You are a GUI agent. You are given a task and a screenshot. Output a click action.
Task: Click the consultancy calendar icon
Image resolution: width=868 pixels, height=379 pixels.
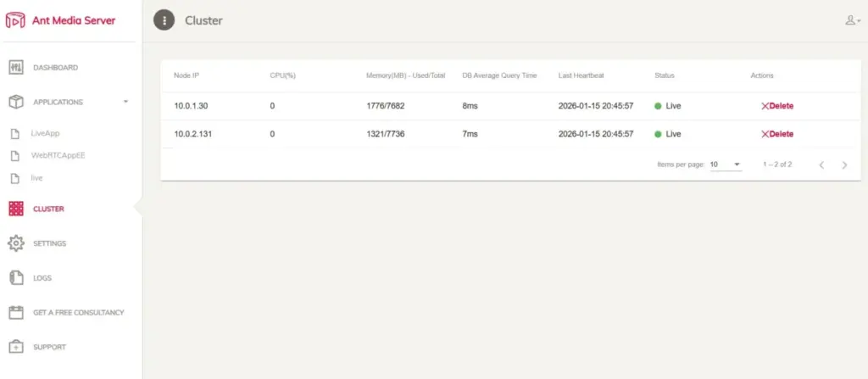[x=16, y=313]
